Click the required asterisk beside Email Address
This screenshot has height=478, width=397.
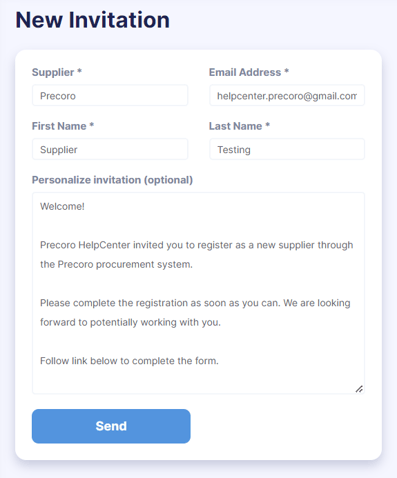[x=286, y=71]
